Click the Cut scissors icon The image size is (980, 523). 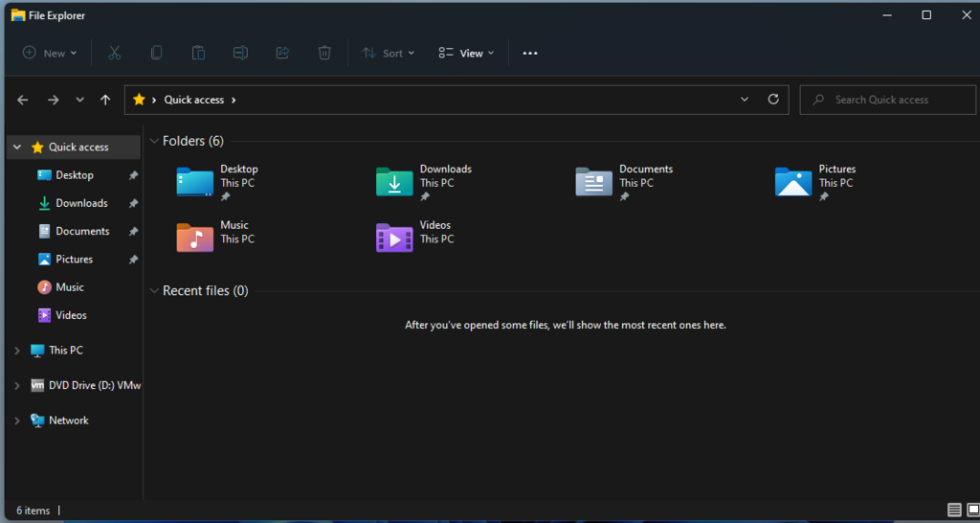coord(114,54)
